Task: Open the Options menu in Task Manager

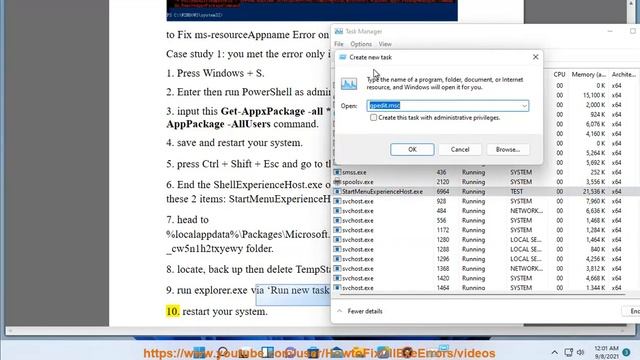Action: pyautogui.click(x=361, y=44)
